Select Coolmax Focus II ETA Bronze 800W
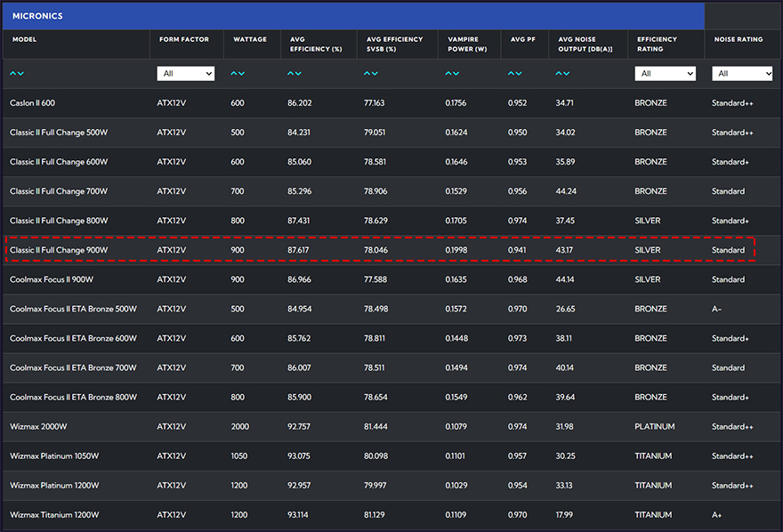 coord(73,398)
